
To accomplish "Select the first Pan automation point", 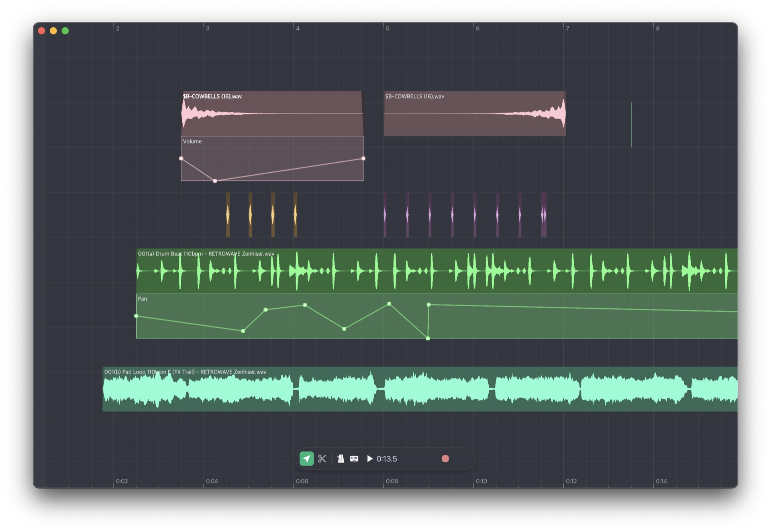I will pos(136,316).
